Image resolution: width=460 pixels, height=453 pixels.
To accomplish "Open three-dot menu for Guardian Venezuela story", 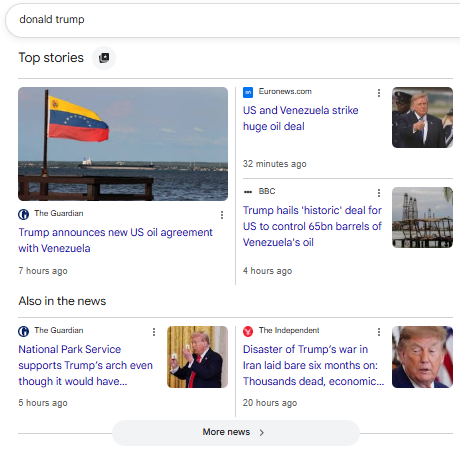I will point(222,215).
